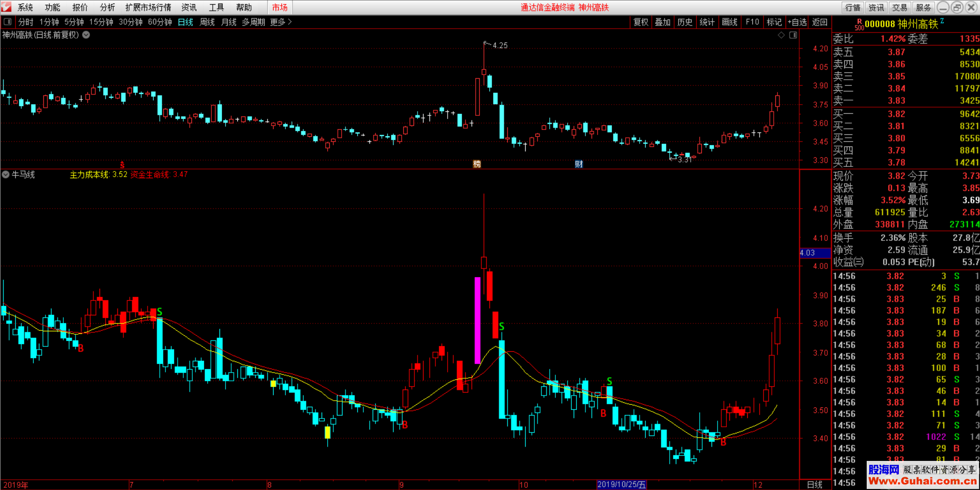Click the green S signal after September peak
This screenshot has height=490, width=980.
502,326
